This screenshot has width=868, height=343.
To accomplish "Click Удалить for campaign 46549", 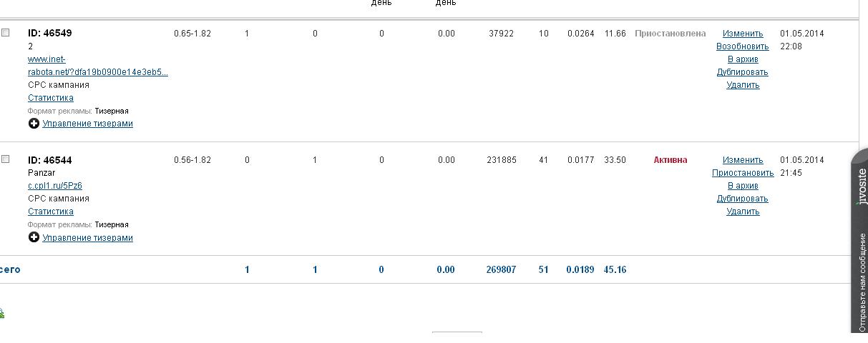I will pos(743,85).
